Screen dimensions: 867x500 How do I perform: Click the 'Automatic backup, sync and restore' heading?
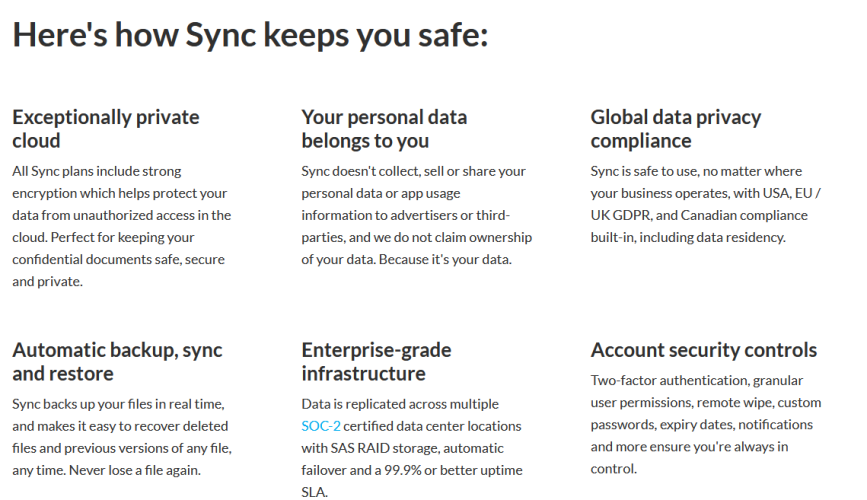click(x=117, y=362)
